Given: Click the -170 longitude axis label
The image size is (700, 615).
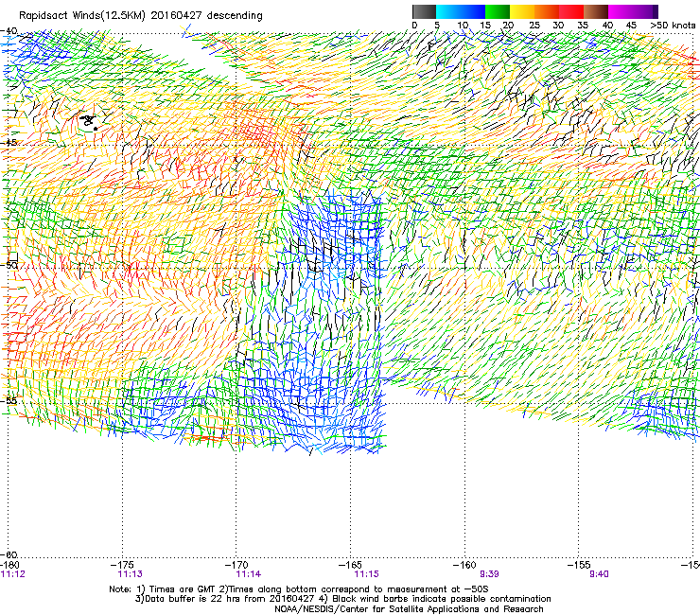Looking at the screenshot, I should pos(236,565).
